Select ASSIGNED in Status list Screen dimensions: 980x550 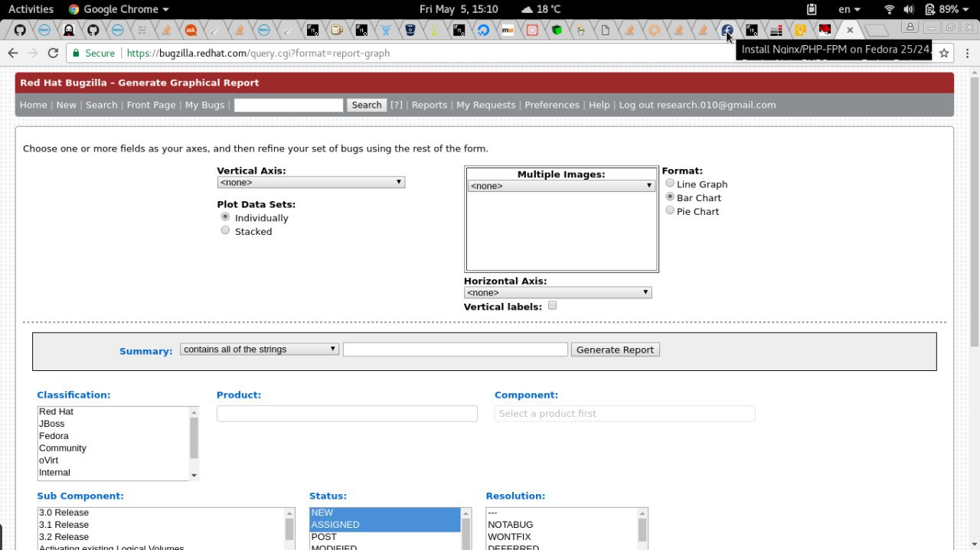[385, 525]
